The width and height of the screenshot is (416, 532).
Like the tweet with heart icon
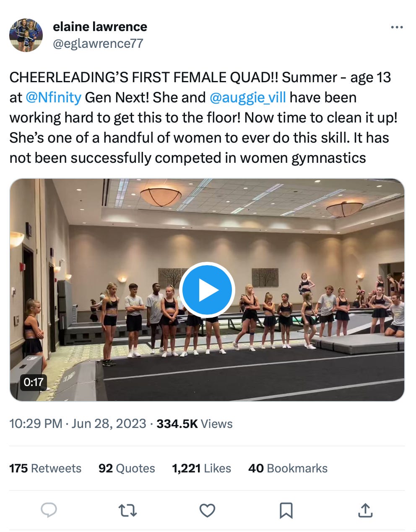[x=207, y=510]
